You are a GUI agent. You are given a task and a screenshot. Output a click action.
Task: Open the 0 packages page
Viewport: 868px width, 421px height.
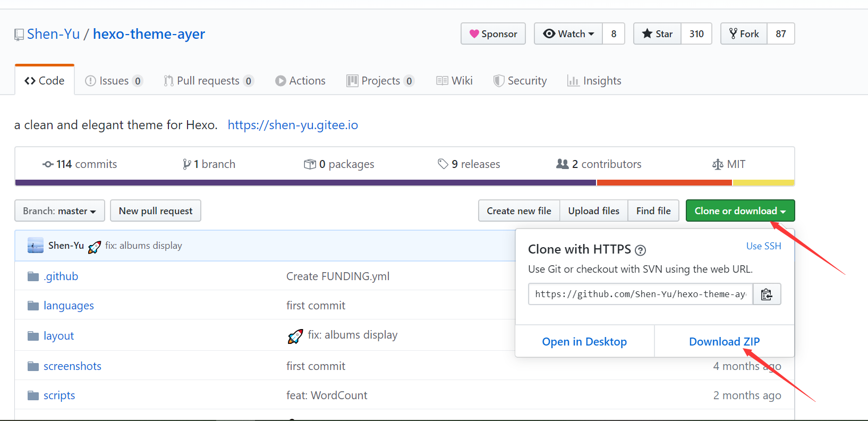(x=339, y=164)
